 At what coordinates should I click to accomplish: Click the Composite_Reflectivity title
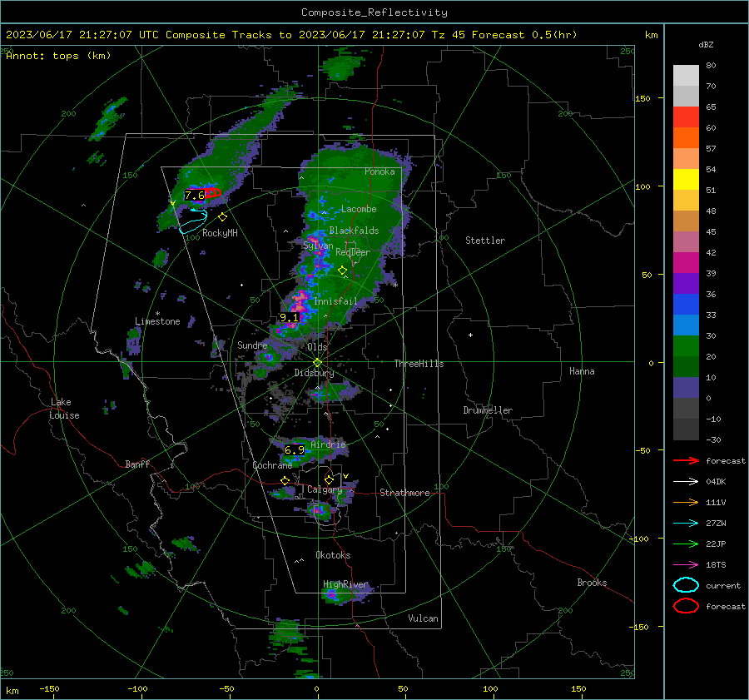(x=374, y=12)
